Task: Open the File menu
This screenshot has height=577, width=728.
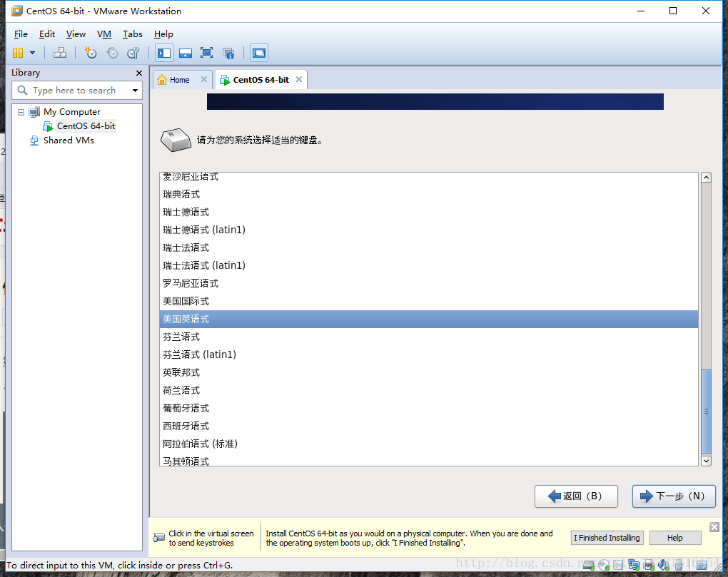Action: 21,34
